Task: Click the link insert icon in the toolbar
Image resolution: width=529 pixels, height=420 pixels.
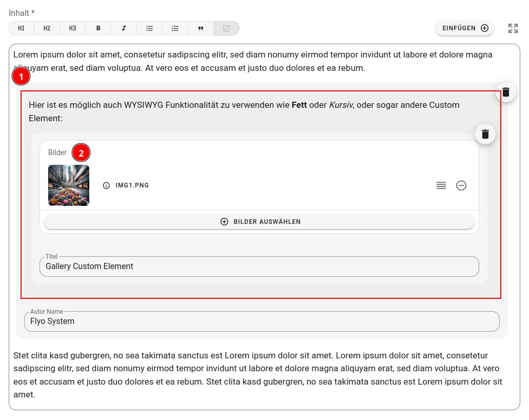Action: (x=226, y=28)
